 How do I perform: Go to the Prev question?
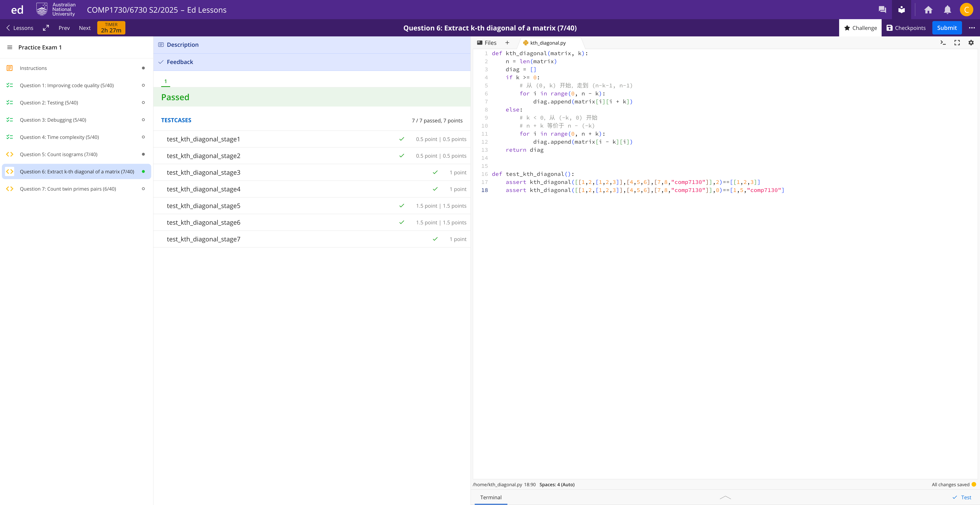[x=64, y=28]
